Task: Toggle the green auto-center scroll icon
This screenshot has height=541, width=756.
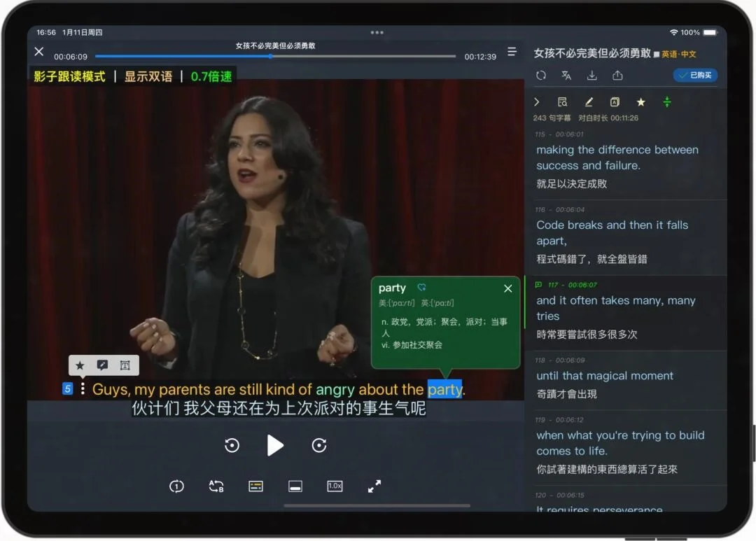Action: click(x=667, y=101)
